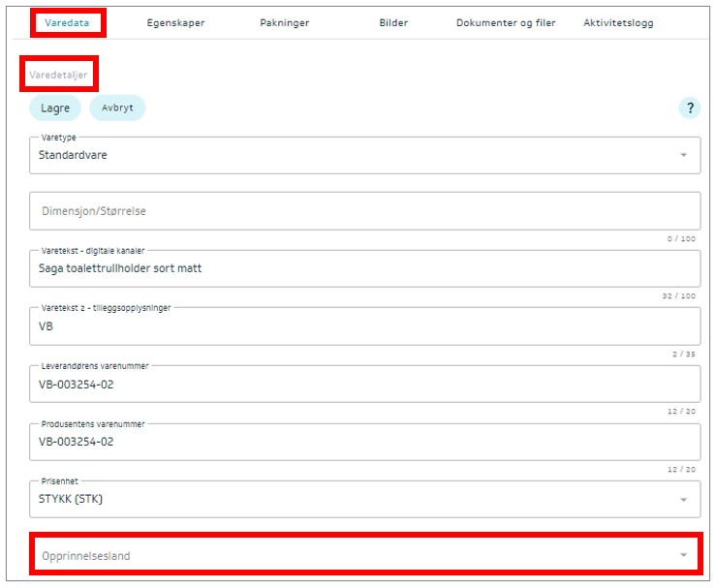
Task: Click into the Leverandørens varenummer field
Action: pyautogui.click(x=364, y=384)
